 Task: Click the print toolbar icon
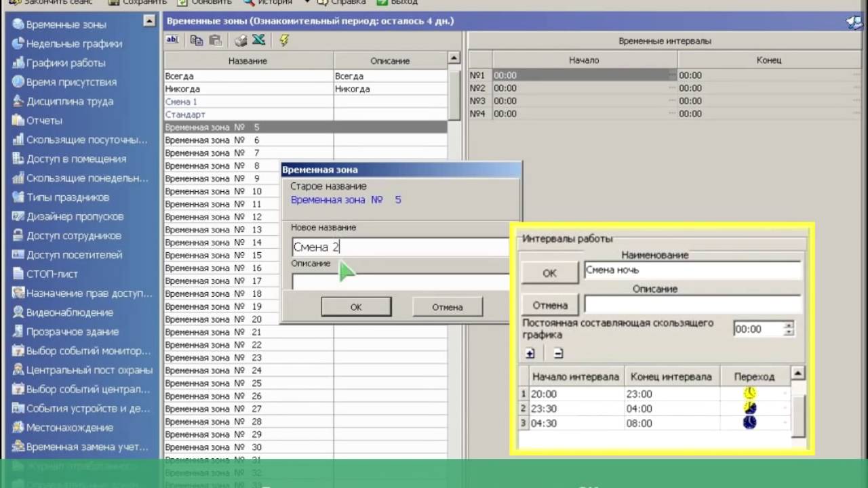tap(241, 40)
